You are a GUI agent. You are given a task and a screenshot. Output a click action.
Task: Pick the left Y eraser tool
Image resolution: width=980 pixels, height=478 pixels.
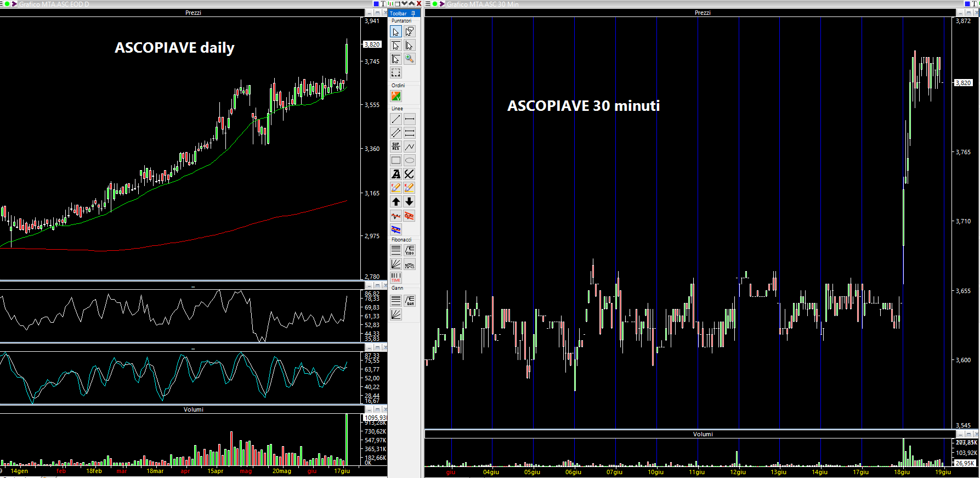tap(396, 188)
